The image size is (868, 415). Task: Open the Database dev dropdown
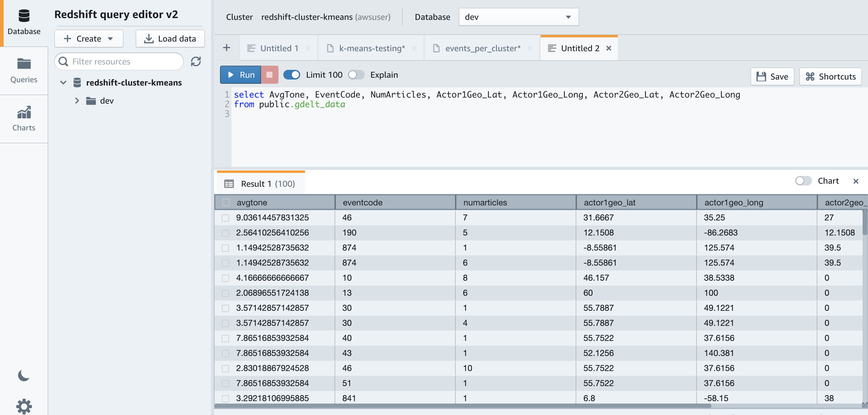click(518, 17)
